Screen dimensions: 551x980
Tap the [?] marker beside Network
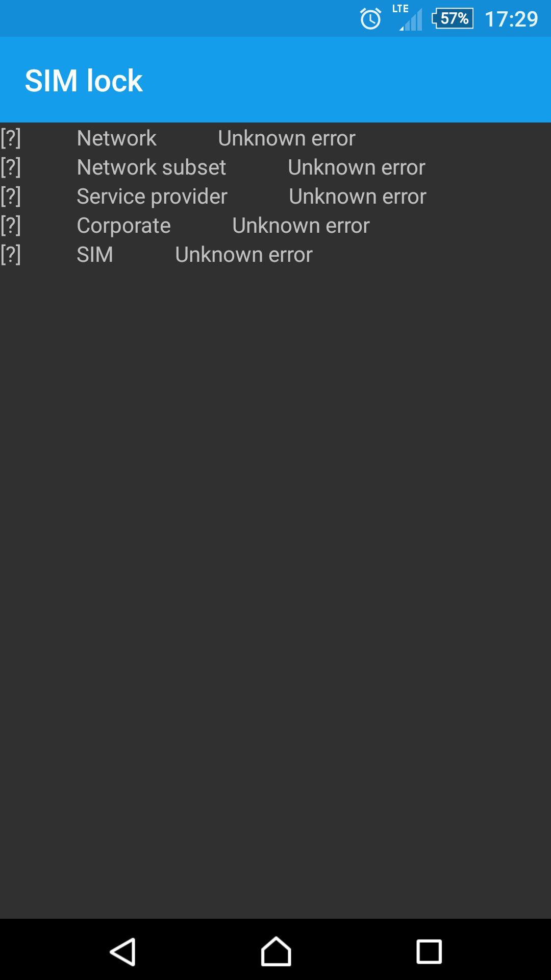coord(11,138)
